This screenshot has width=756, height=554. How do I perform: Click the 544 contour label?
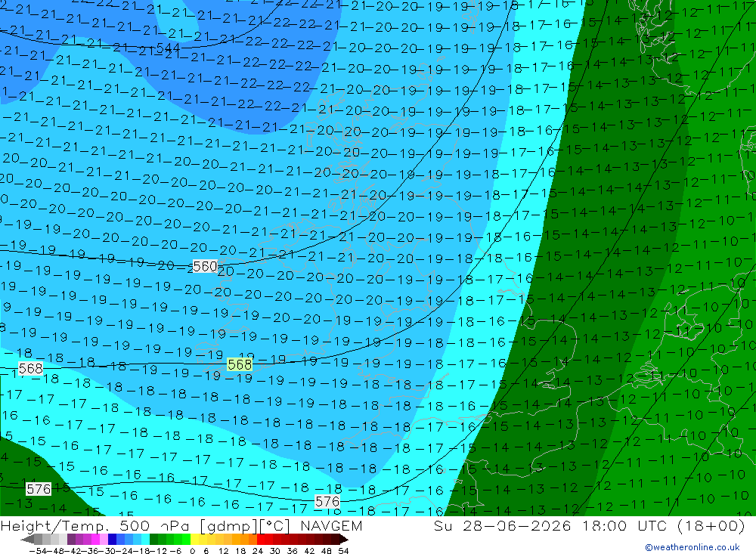[x=169, y=48]
